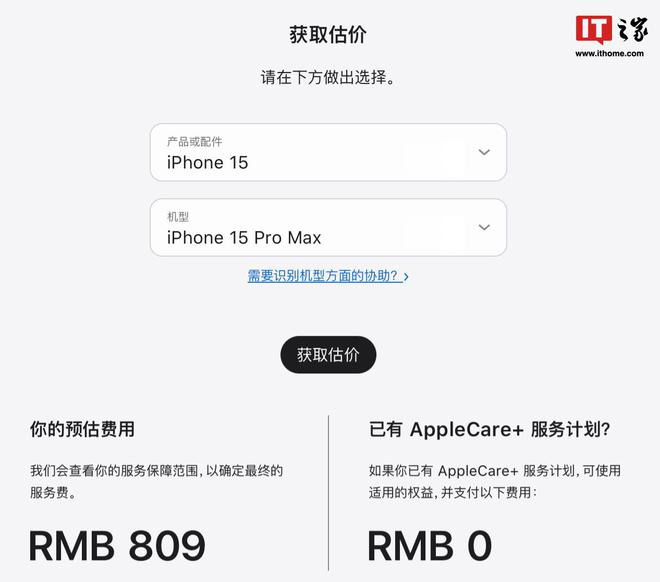Viewport: 660px width, 582px height.
Task: Click the arrow after the 识别机型 help link
Action: (406, 277)
